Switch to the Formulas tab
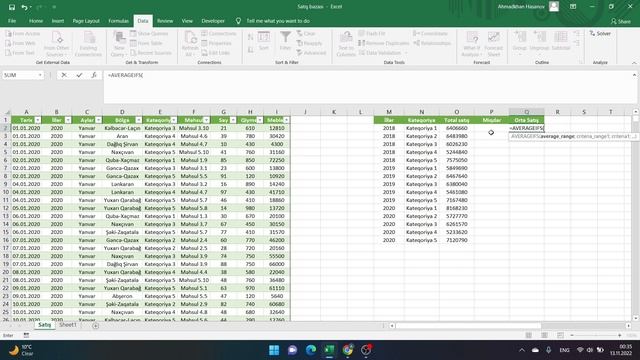This screenshot has width=640, height=360. pos(118,21)
